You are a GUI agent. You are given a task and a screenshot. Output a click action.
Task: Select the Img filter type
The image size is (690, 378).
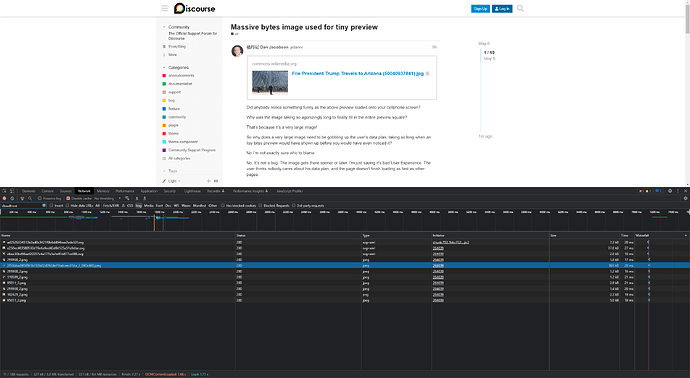pos(139,206)
